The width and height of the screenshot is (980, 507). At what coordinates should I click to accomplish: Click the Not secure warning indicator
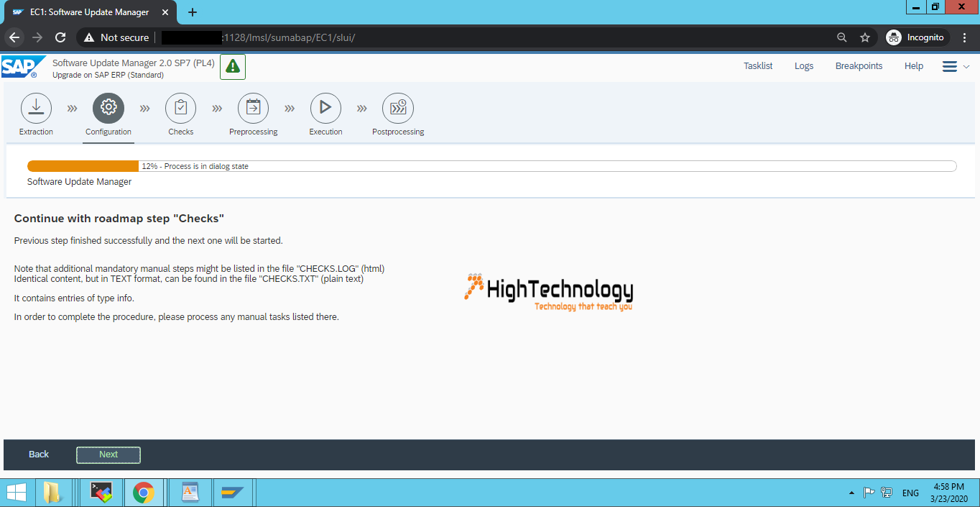click(x=116, y=37)
